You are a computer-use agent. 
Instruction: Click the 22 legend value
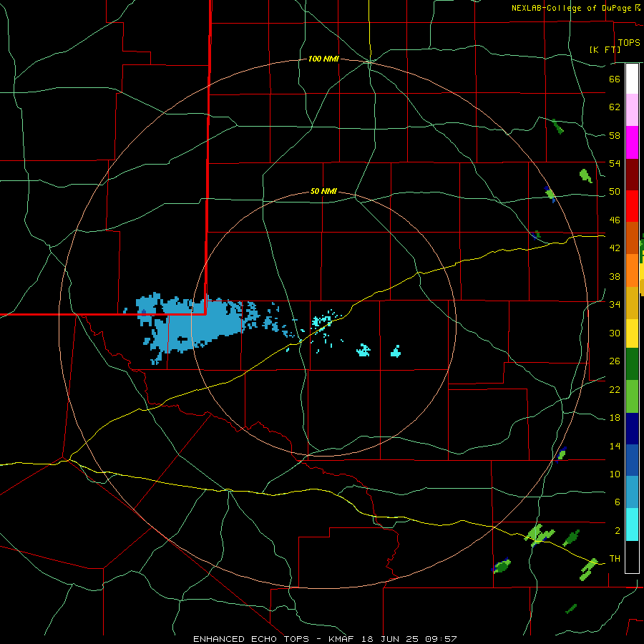pyautogui.click(x=615, y=389)
